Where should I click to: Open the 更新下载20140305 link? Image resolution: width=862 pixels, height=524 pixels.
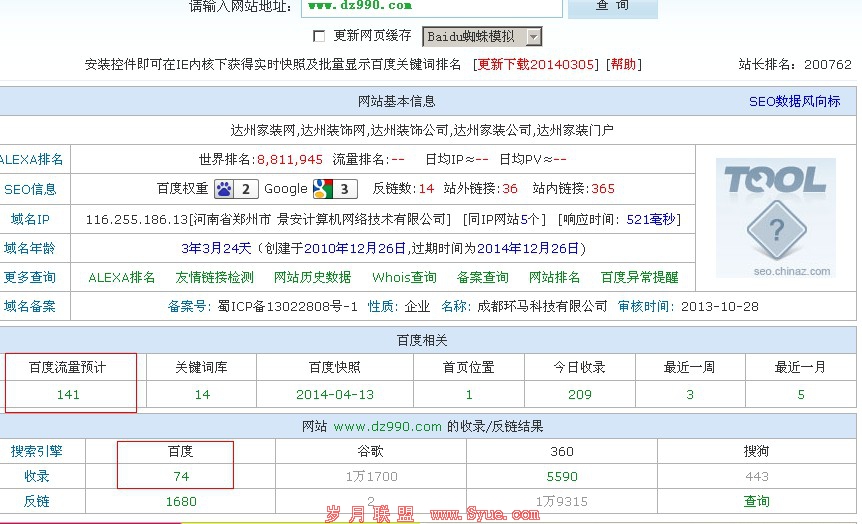535,64
